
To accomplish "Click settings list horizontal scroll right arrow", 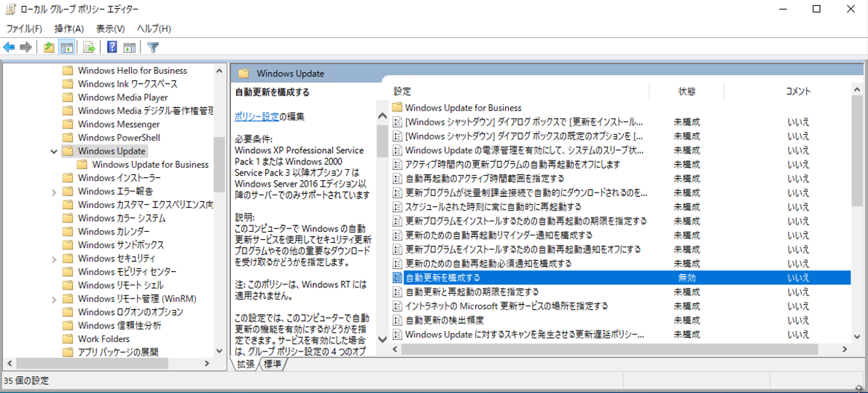I will [845, 349].
